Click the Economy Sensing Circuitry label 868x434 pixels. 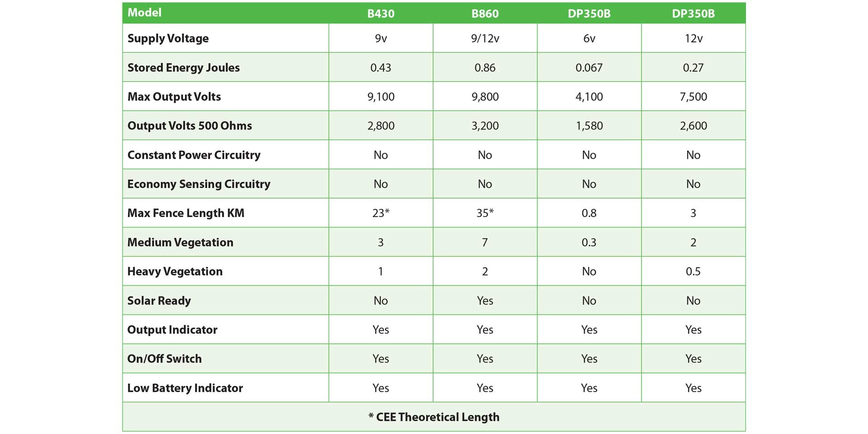coord(198,184)
